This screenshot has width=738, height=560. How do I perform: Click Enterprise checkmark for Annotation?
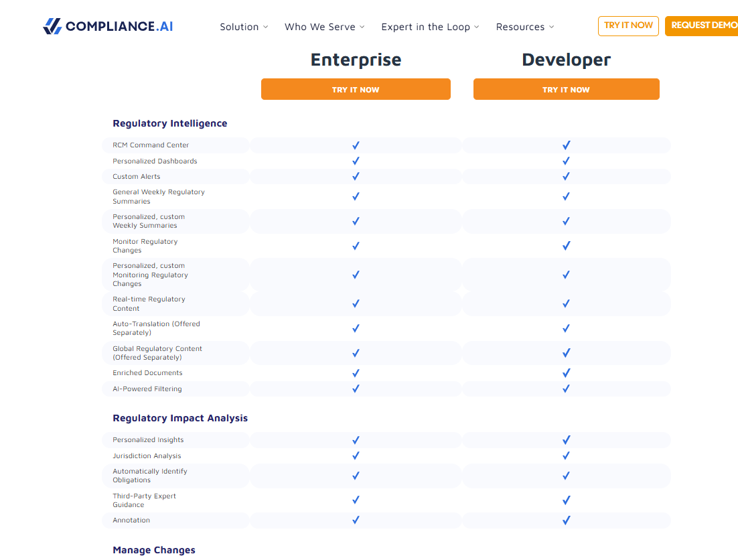(x=356, y=520)
